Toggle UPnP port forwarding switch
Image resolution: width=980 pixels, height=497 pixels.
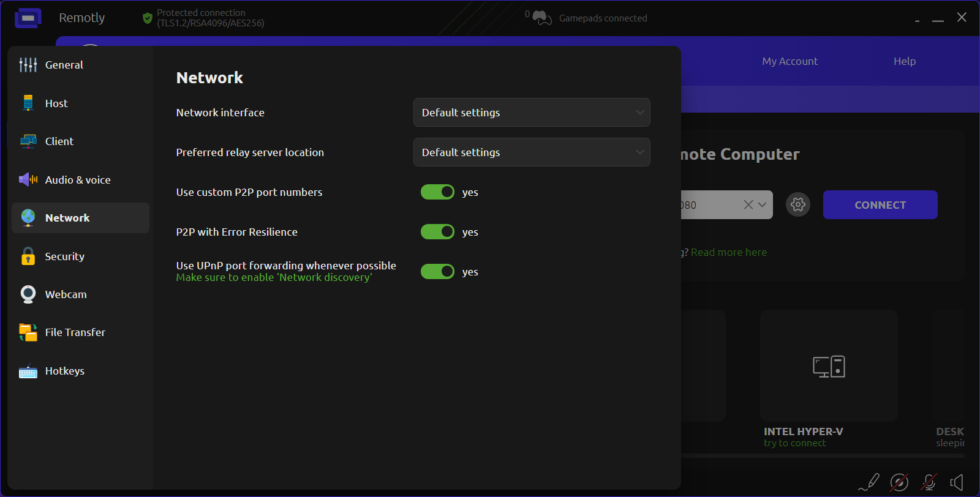(x=437, y=272)
